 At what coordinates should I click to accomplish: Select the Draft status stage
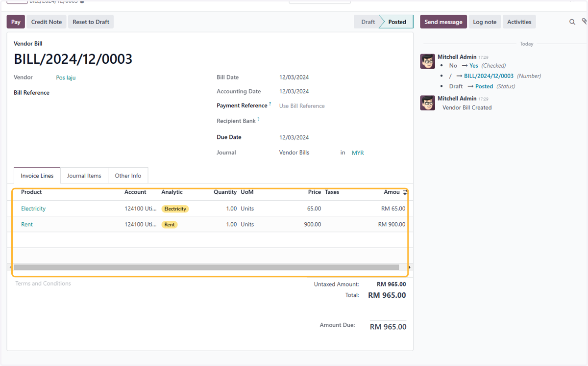(x=368, y=22)
